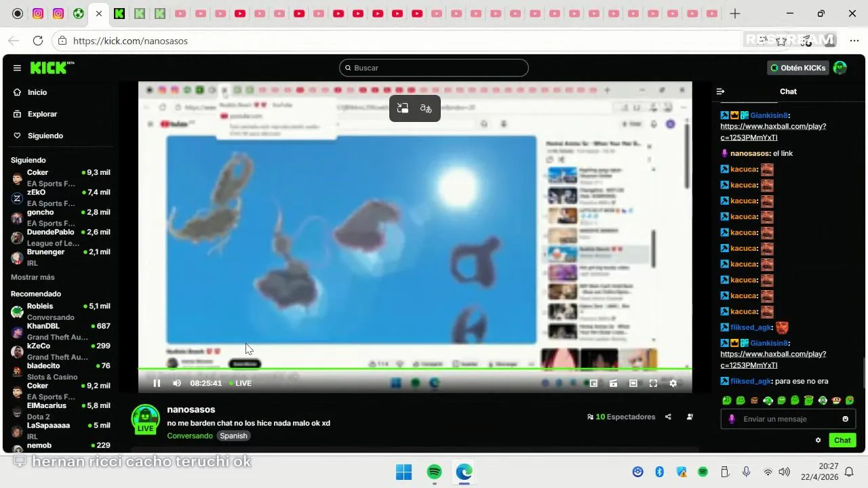Viewport: 868px width, 488px height.
Task: Click the nanosasos streamer avatar
Action: [x=145, y=419]
